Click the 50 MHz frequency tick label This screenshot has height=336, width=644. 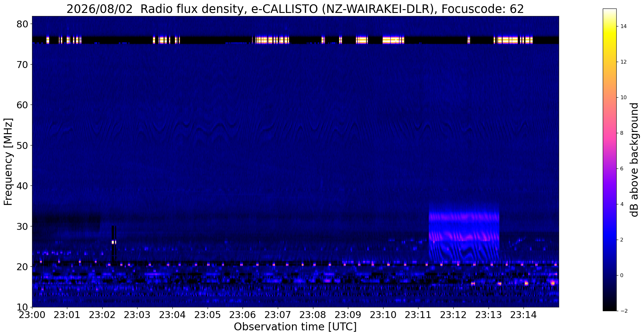coord(23,145)
